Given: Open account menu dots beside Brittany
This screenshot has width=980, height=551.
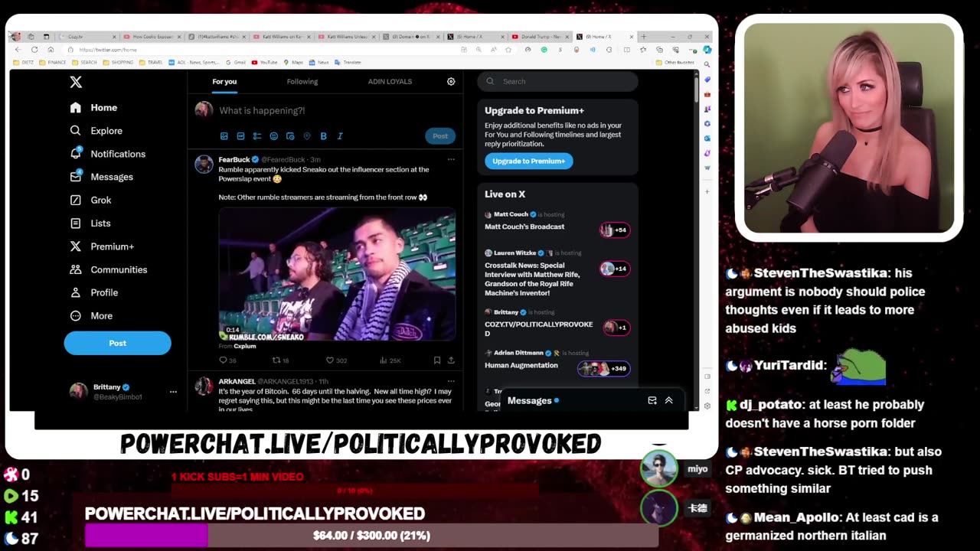Looking at the screenshot, I should coord(173,392).
